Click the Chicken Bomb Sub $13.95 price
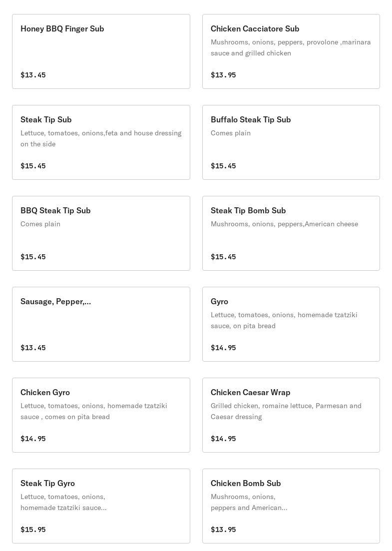Image resolution: width=392 pixels, height=551 pixels. point(223,530)
